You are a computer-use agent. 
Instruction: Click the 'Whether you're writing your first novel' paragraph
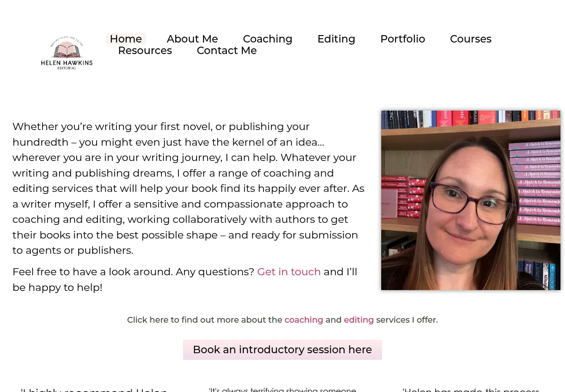188,188
